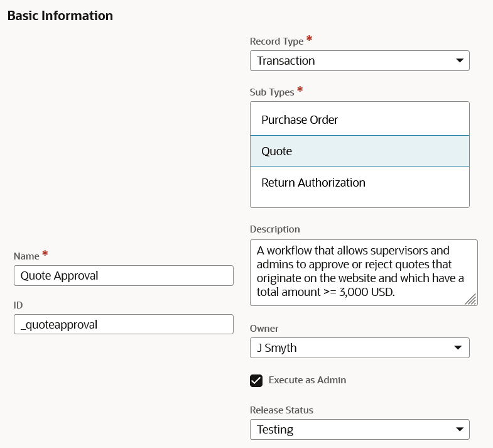Screen dimensions: 493x448
Task: Open the Record Type dropdown
Action: tap(360, 61)
